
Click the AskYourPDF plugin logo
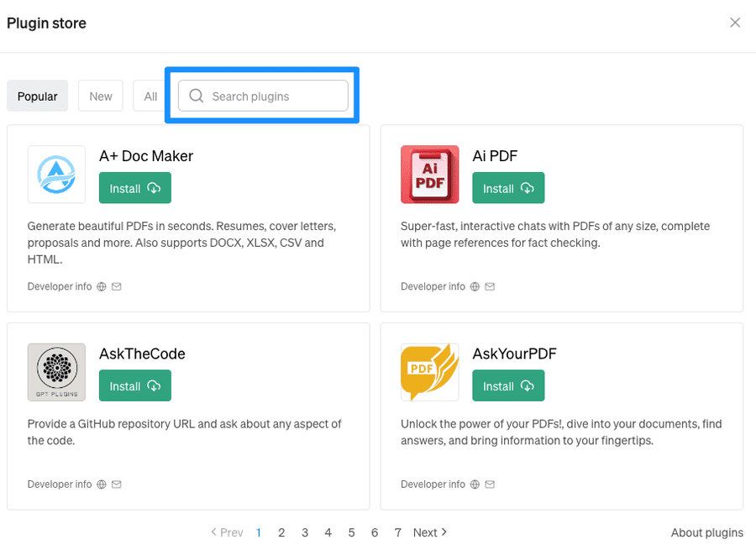[x=429, y=372]
